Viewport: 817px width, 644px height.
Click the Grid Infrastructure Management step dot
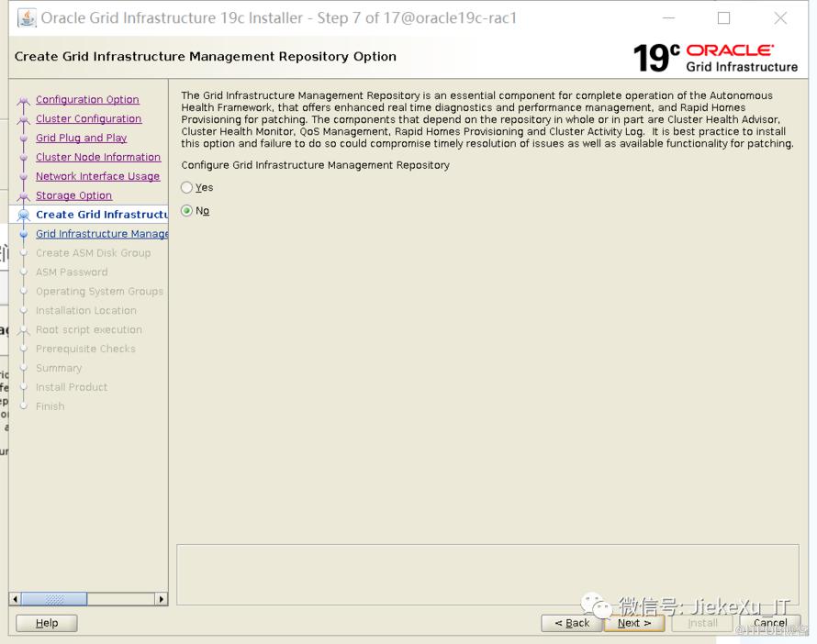pos(24,234)
